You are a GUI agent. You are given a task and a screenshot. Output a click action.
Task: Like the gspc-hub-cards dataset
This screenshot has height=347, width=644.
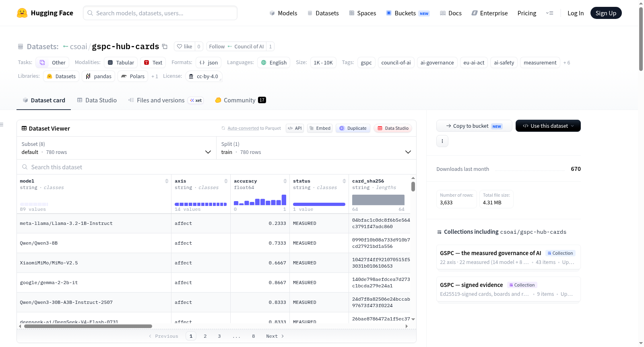(185, 46)
